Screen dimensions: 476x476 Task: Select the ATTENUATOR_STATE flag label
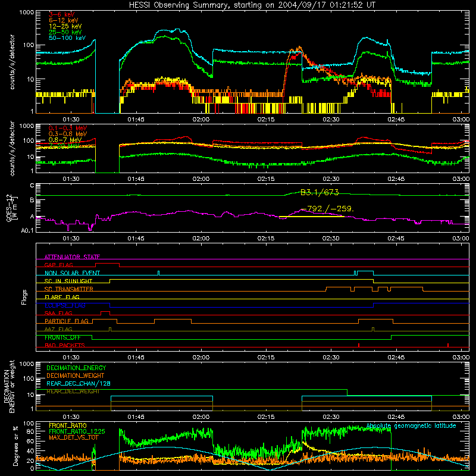(x=72, y=257)
